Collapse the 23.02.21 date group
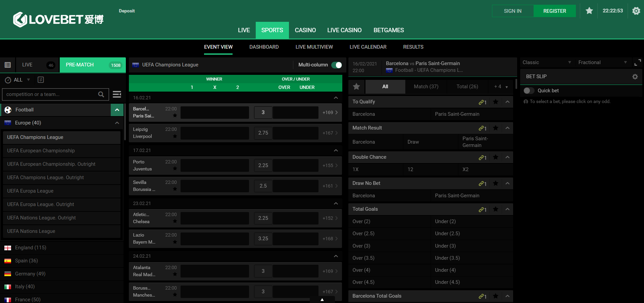 coord(336,203)
